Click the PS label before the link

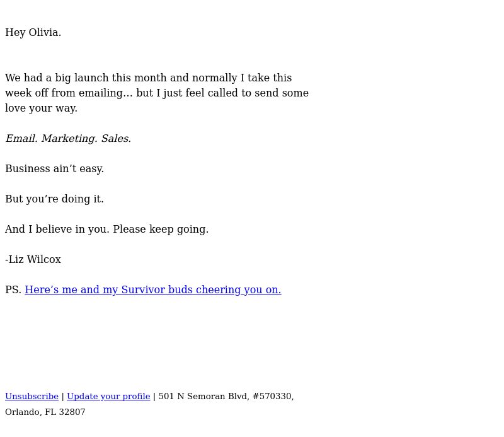(13, 289)
